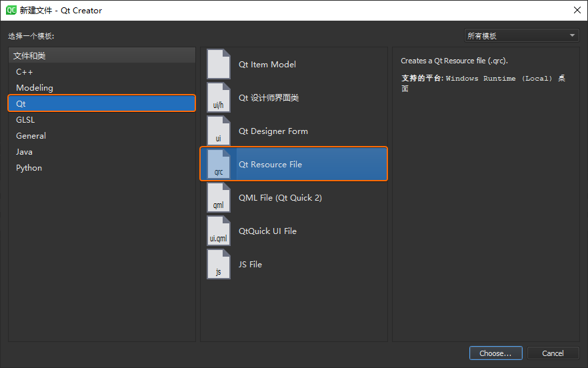Image resolution: width=588 pixels, height=368 pixels.
Task: Select the QtQuick UI File label
Action: click(x=267, y=231)
